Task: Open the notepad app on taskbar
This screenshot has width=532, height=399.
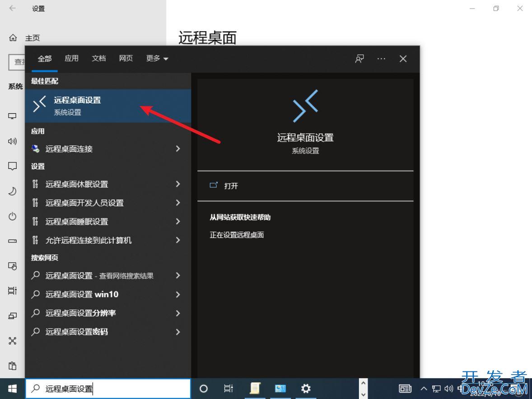Action: tap(255, 389)
